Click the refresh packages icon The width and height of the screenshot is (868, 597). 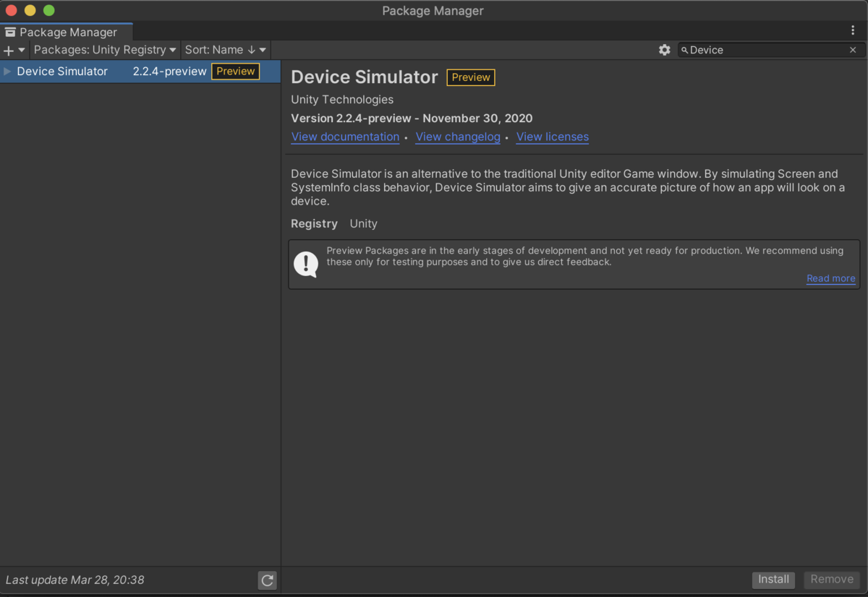tap(267, 580)
